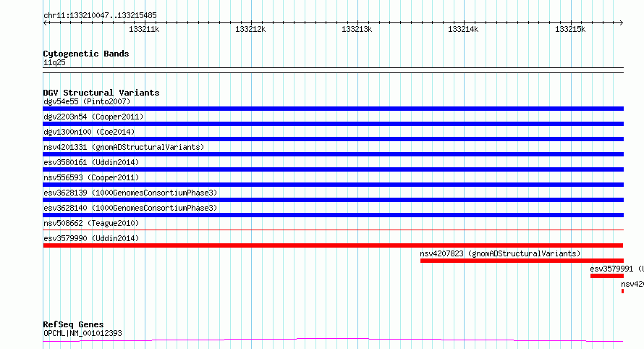Click the esv3579990 (Uddin2014) label

(91, 238)
